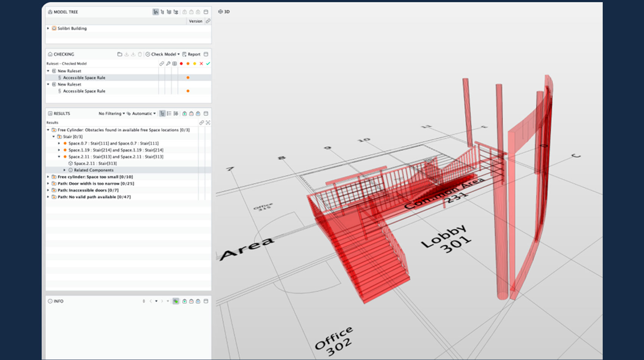This screenshot has width=644, height=360.
Task: Click the add-to-selection basket icon in Results toolbar
Action: pos(184,114)
